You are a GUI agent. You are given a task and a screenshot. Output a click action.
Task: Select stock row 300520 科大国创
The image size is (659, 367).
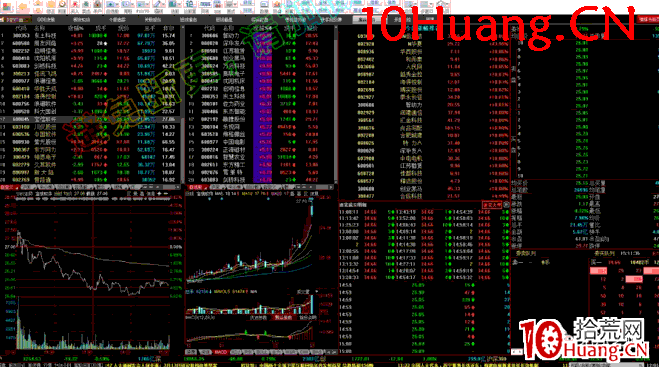tap(90, 111)
